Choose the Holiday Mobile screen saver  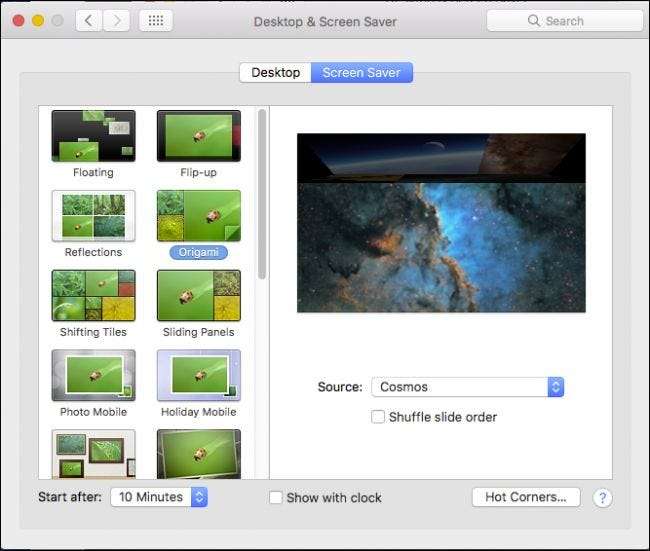click(198, 376)
